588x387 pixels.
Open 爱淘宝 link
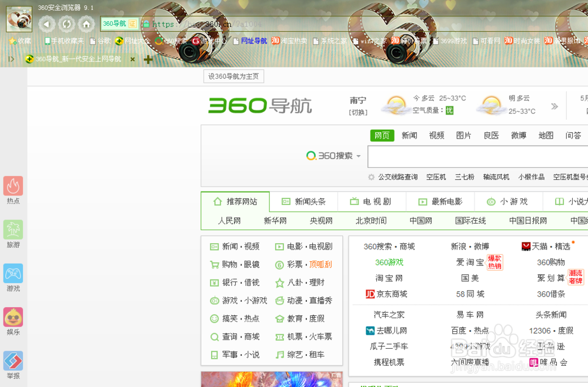(x=470, y=263)
